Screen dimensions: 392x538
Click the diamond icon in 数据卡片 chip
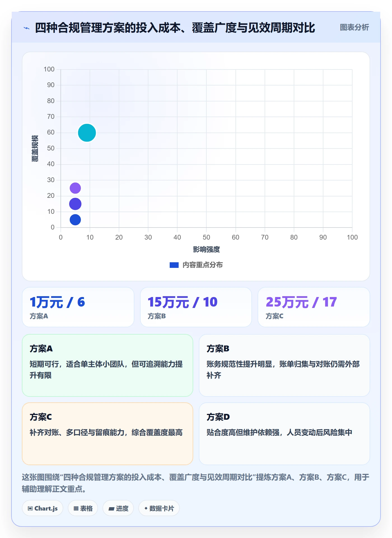(x=146, y=508)
